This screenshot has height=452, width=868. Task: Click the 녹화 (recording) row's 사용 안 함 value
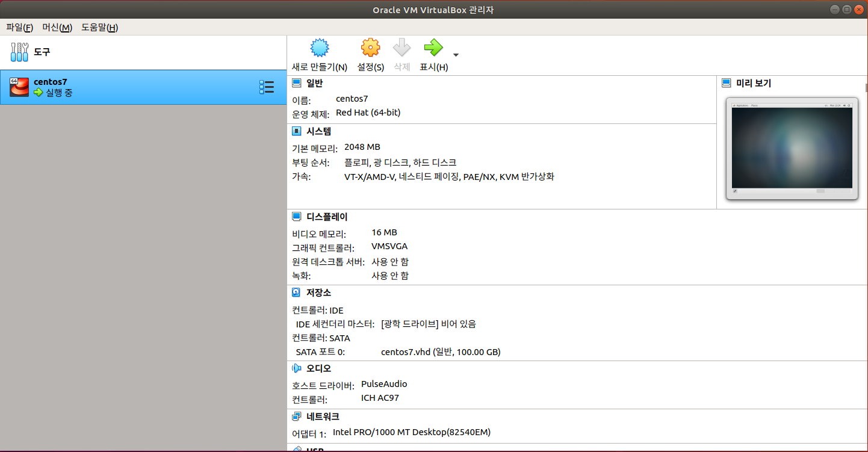pyautogui.click(x=389, y=276)
